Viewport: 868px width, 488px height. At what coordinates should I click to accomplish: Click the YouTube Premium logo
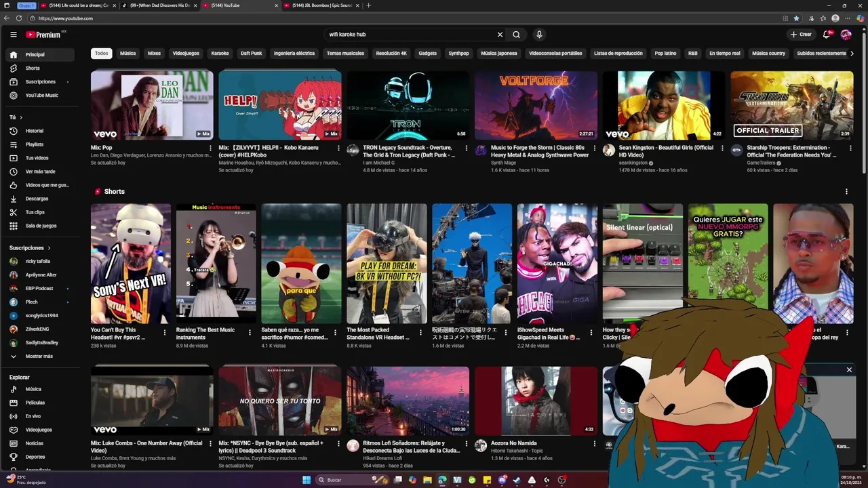pos(45,35)
